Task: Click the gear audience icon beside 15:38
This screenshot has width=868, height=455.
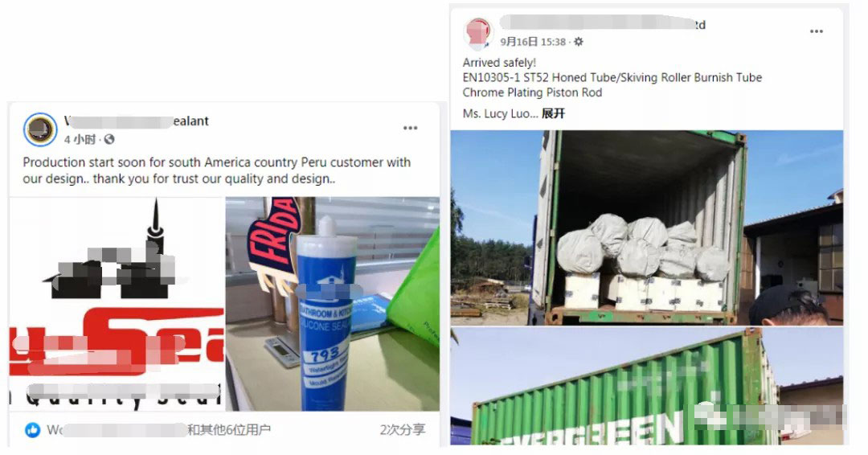Action: coord(579,42)
